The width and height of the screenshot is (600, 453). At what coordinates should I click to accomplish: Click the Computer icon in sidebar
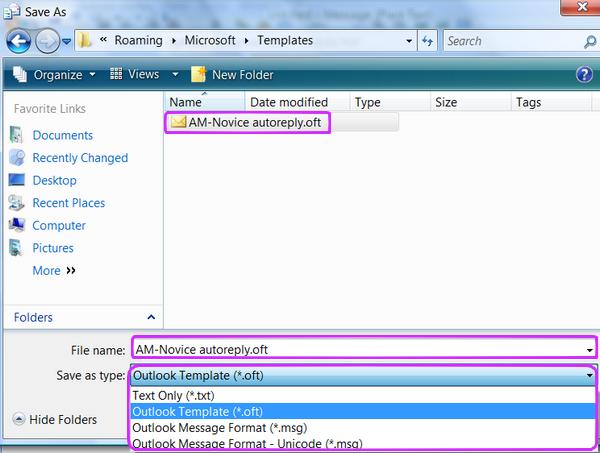click(x=16, y=225)
